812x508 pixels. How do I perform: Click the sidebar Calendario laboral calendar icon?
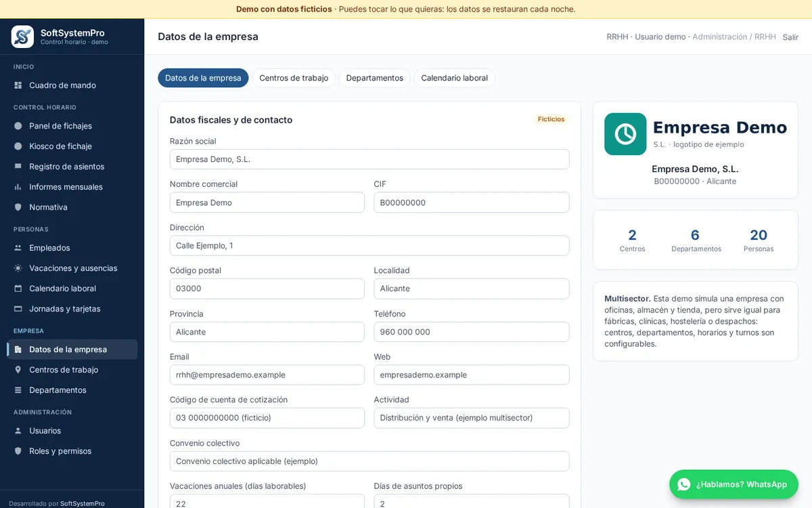click(x=18, y=289)
